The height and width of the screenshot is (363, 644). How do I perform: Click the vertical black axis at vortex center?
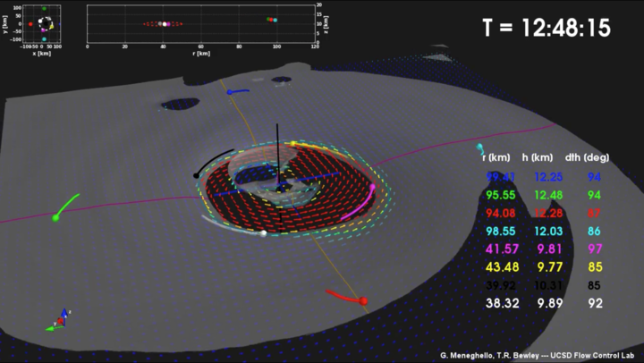[278, 152]
